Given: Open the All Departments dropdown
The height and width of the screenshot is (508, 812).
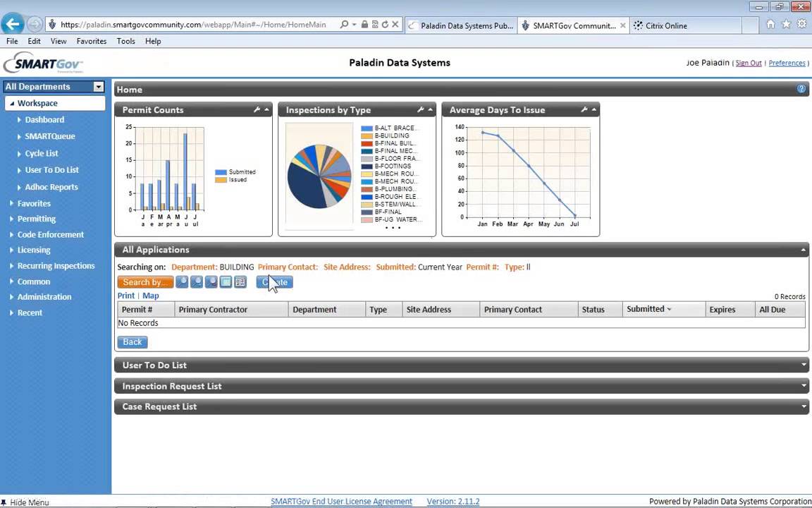Looking at the screenshot, I should point(99,87).
